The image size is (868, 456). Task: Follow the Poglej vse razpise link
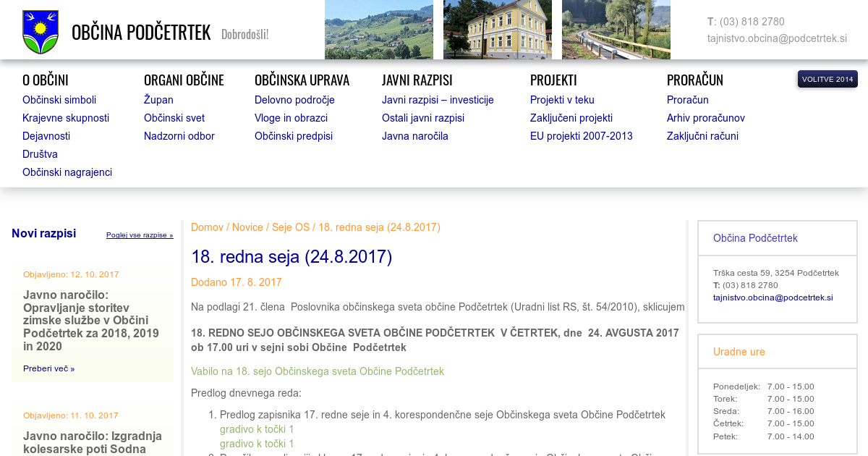click(140, 235)
